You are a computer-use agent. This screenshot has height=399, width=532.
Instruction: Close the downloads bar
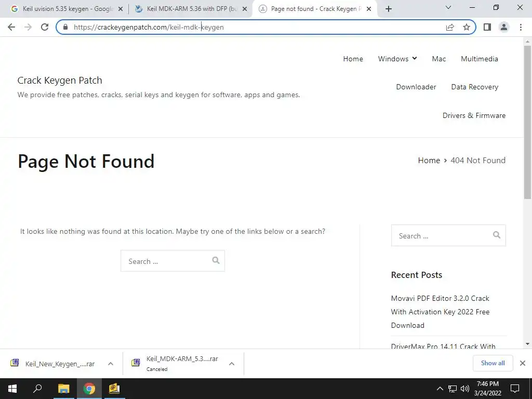tap(523, 363)
